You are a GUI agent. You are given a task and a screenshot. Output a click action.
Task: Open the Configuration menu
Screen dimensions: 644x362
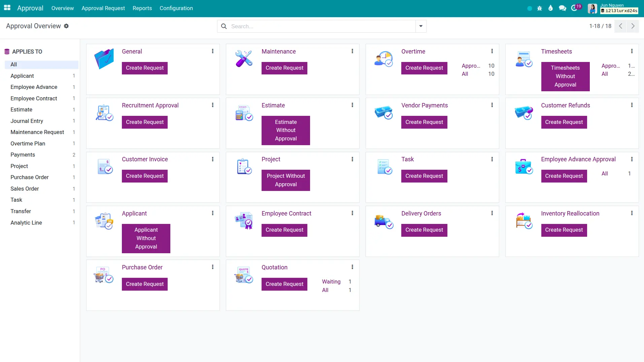[x=176, y=8]
